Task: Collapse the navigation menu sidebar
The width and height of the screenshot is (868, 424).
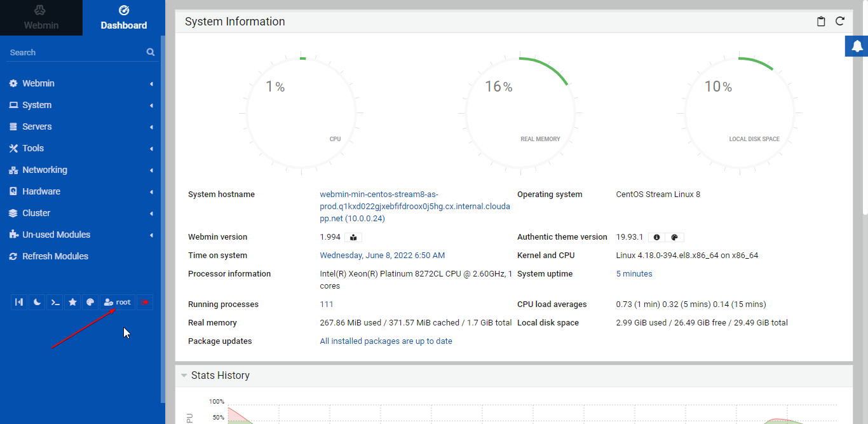Action: pyautogui.click(x=19, y=303)
